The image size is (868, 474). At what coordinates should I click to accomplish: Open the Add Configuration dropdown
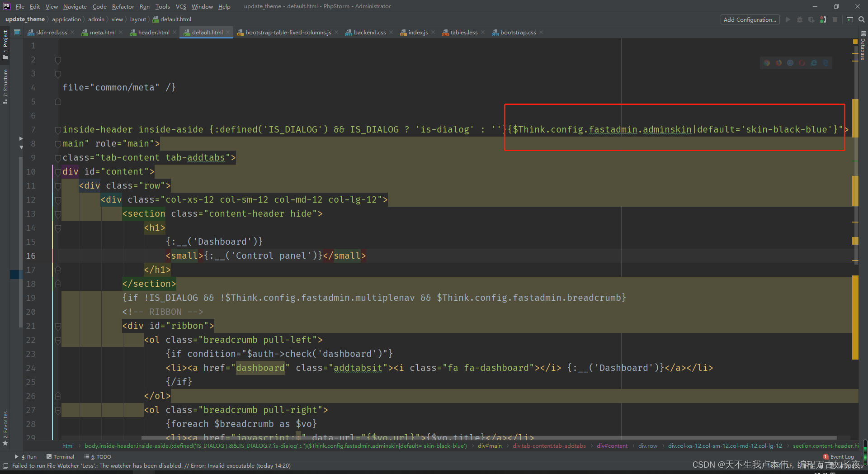[x=750, y=19]
